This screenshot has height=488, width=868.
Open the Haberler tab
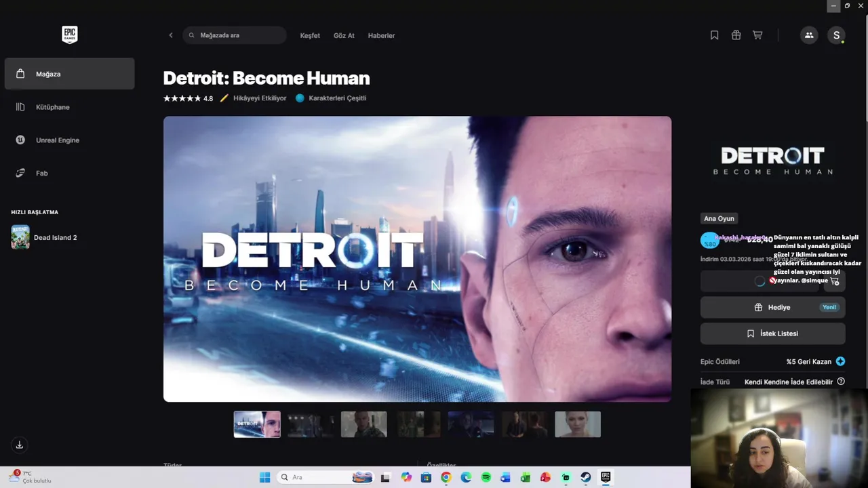[x=381, y=35]
